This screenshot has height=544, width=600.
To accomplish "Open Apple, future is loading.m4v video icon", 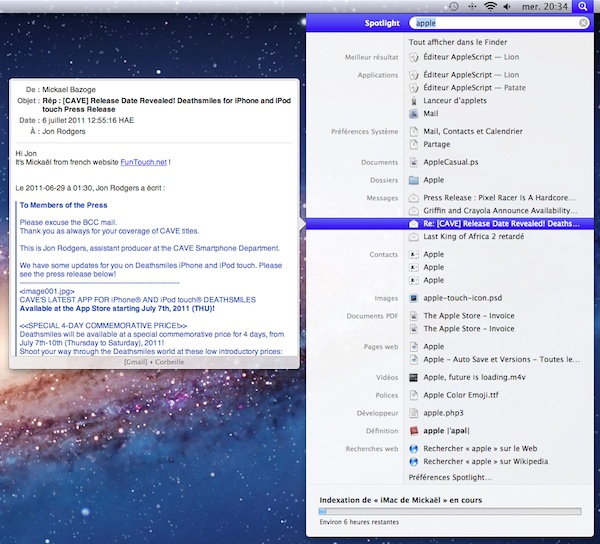I will [414, 378].
